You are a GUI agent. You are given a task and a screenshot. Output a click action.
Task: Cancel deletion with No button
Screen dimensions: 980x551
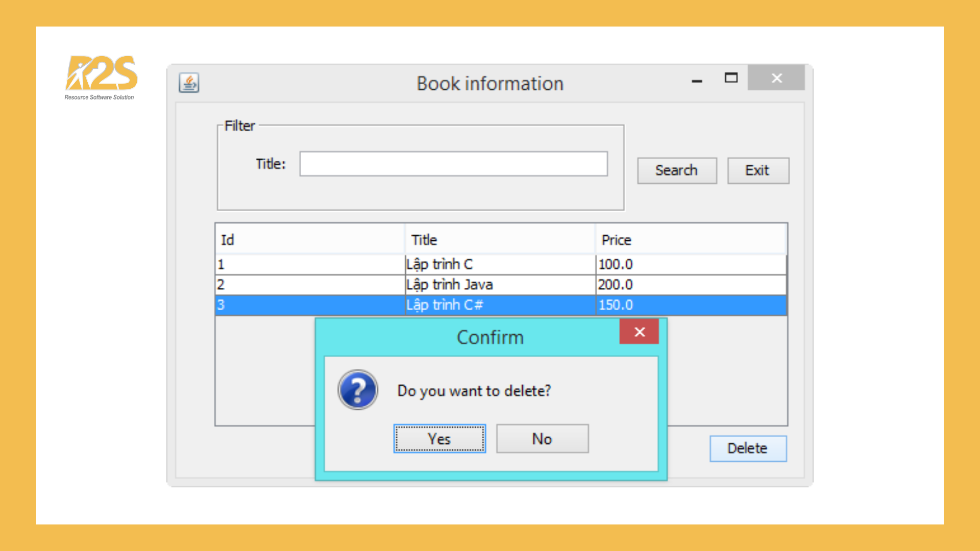[x=542, y=439]
